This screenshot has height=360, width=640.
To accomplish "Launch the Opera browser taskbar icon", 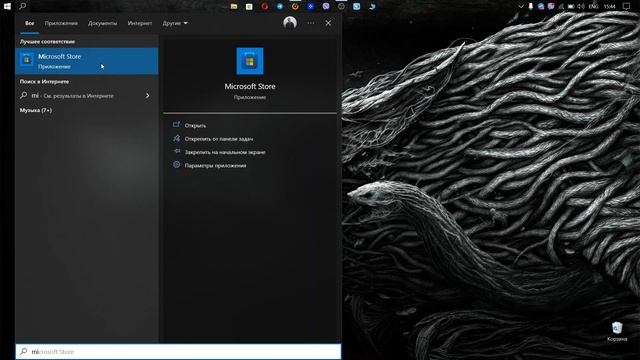I will 264,6.
